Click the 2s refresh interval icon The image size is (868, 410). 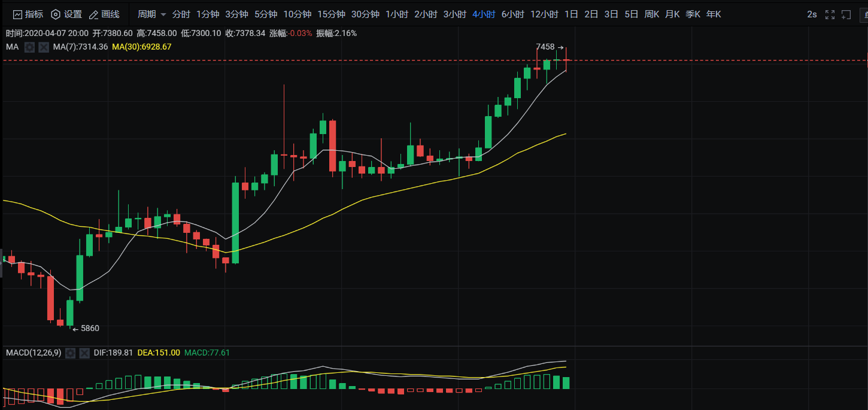[812, 14]
